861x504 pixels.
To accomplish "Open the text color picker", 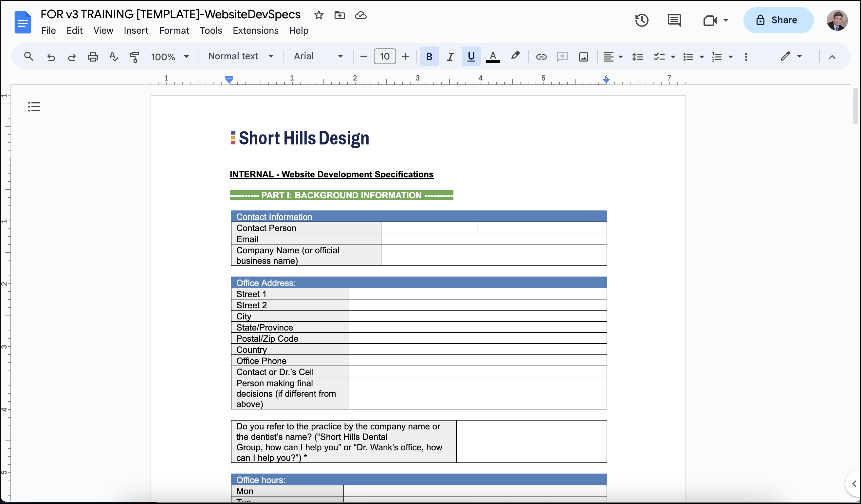I will (492, 57).
